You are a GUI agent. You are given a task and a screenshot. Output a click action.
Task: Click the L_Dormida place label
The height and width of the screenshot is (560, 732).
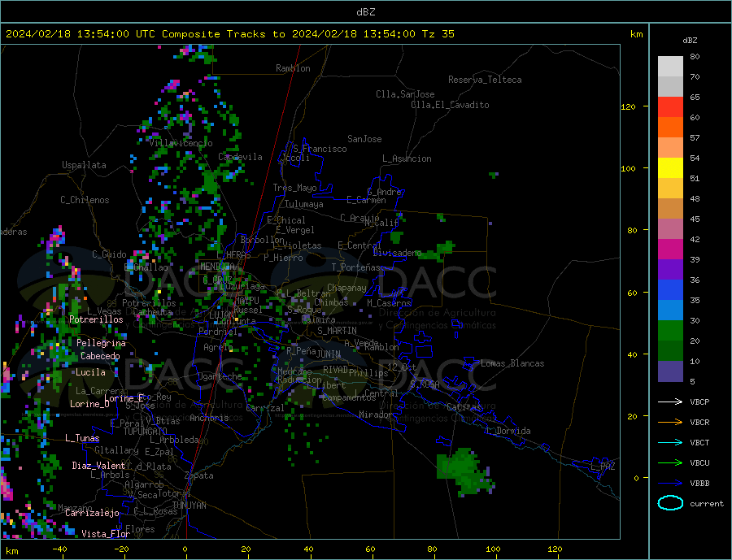(x=509, y=431)
